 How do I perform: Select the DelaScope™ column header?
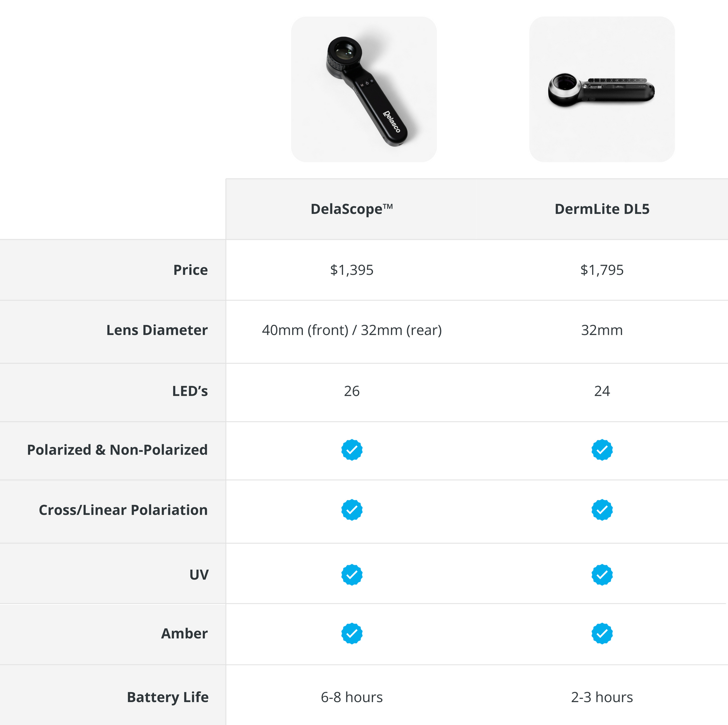click(x=352, y=209)
